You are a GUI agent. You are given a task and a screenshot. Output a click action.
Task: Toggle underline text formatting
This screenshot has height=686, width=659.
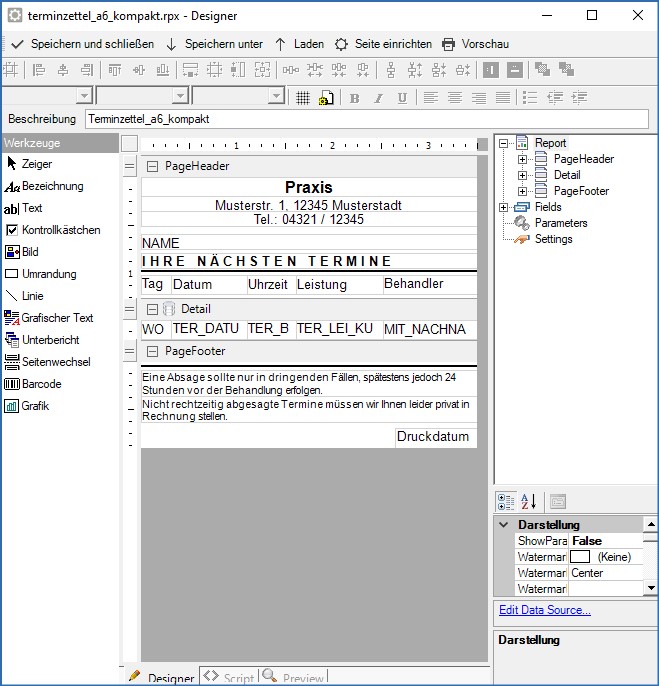[402, 98]
